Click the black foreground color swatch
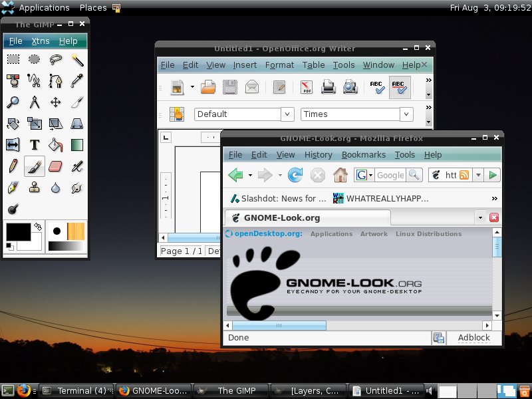This screenshot has height=399, width=532. click(x=17, y=231)
